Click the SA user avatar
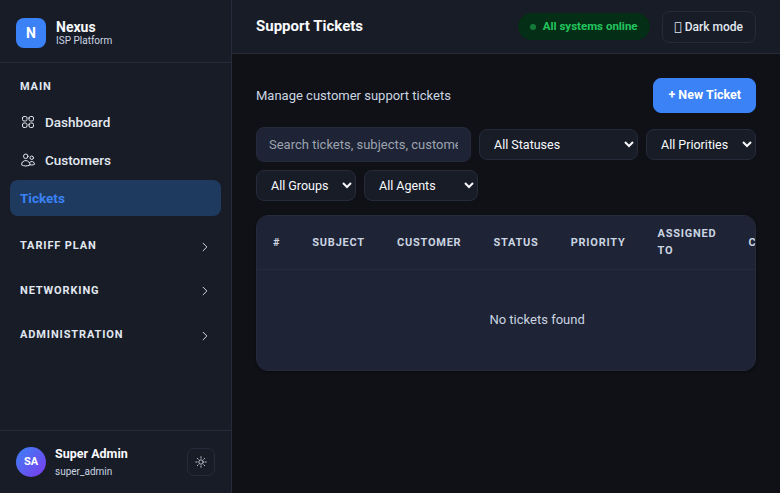 tap(31, 462)
